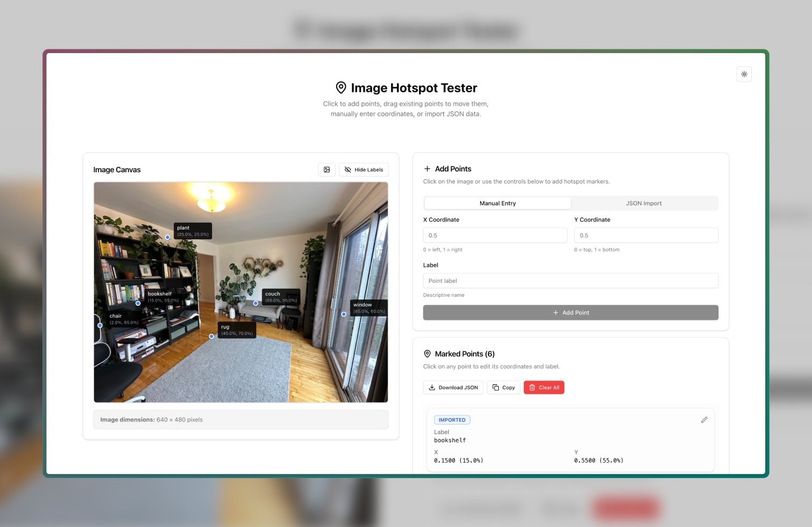The image size is (812, 527).
Task: Click the Image dimensions 640 × 480 text
Action: [x=151, y=420]
